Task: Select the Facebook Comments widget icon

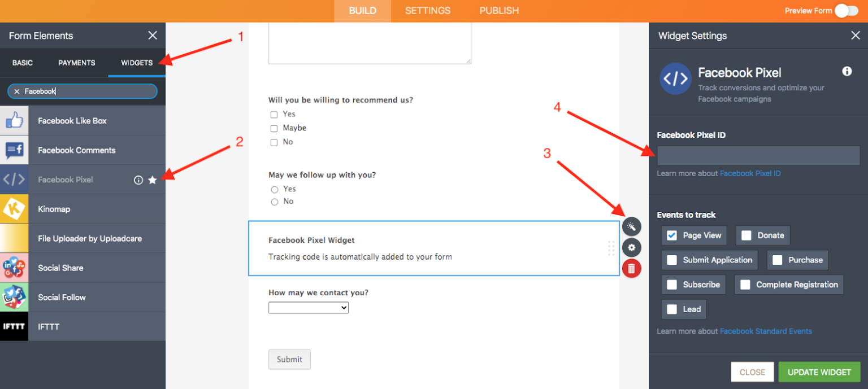Action: point(14,150)
